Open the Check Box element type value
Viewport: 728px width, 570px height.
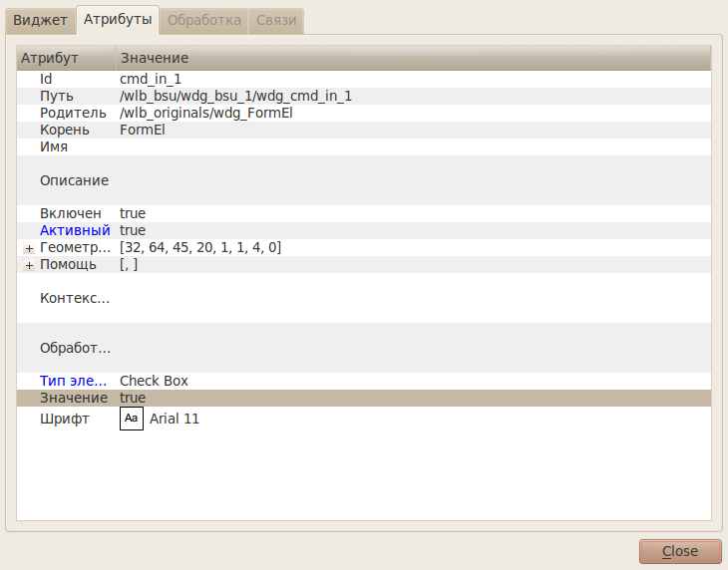point(154,381)
